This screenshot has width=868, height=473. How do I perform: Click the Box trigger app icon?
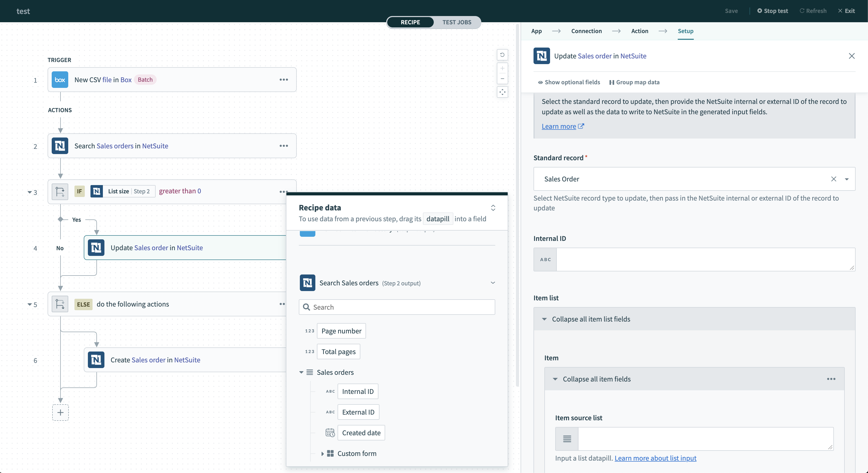coord(60,80)
